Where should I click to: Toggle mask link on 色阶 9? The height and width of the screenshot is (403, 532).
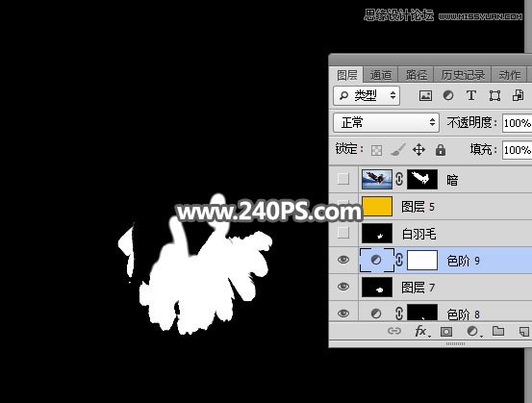(399, 261)
